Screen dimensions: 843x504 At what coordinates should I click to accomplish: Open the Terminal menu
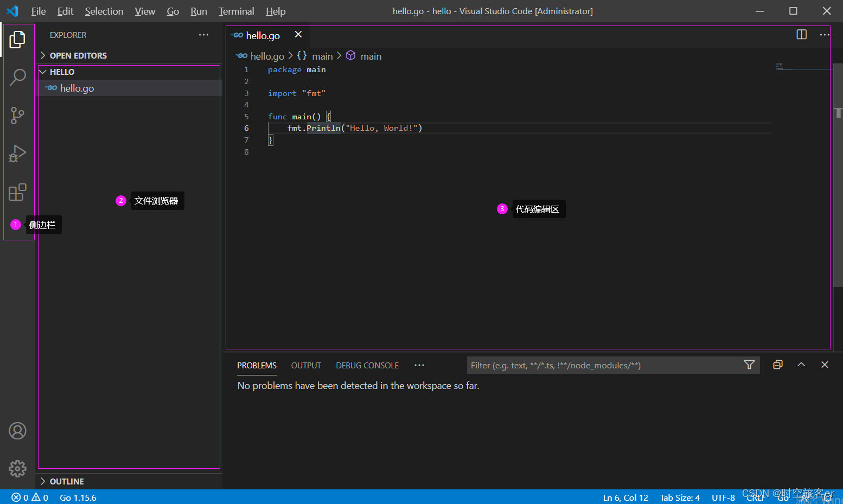237,11
